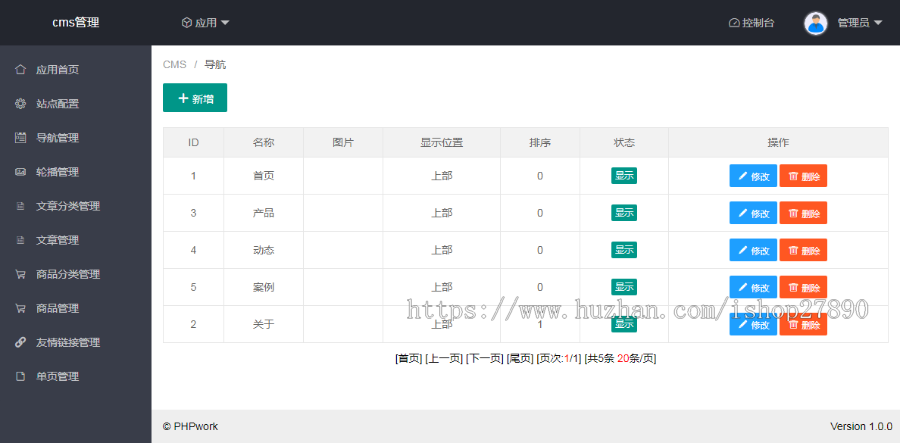
Task: Click the document icon beside 文章管理
Action: pos(21,240)
